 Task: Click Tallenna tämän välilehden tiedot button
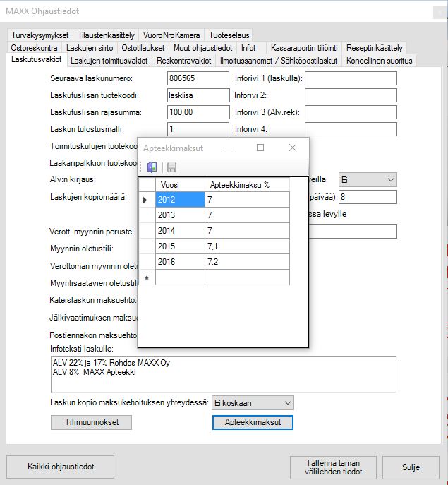pos(333,467)
